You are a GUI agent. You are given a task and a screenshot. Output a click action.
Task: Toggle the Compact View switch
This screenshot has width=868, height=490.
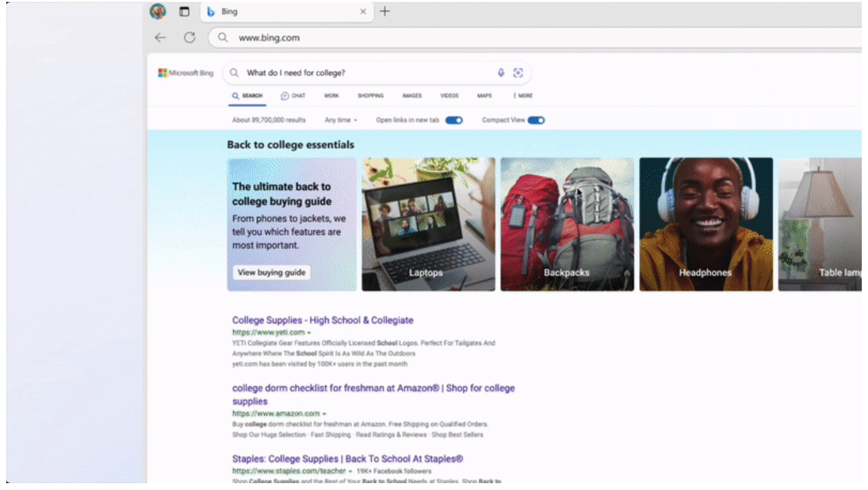[x=536, y=120]
